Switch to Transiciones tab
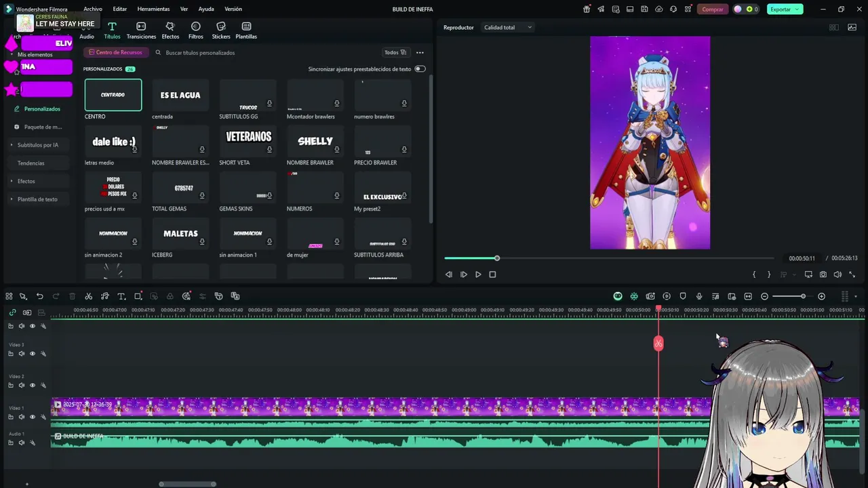 (x=141, y=30)
